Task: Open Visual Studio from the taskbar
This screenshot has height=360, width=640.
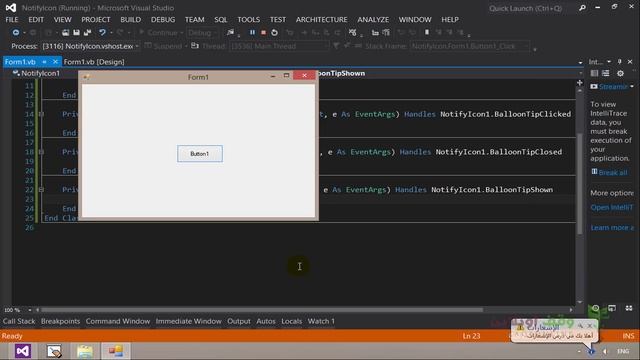Action: (23, 351)
